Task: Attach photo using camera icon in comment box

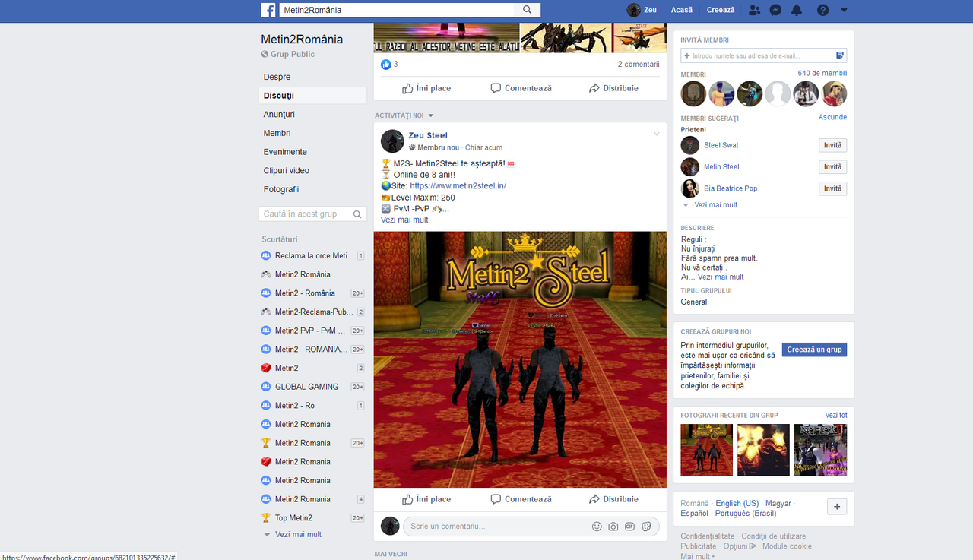Action: pos(613,526)
